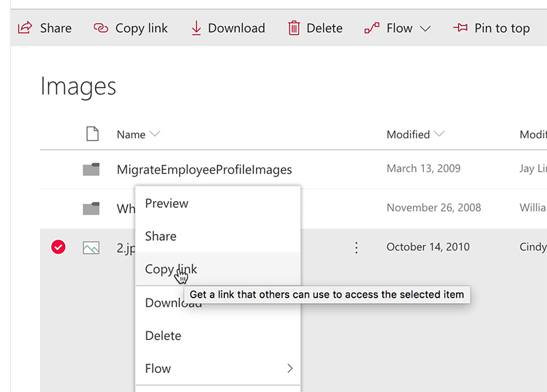
Task: Select Copy link in the context menu
Action: pyautogui.click(x=170, y=269)
